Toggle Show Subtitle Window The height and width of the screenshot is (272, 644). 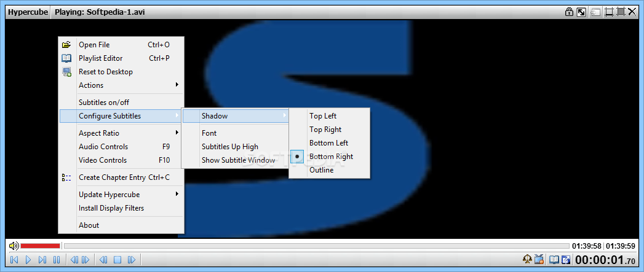click(235, 160)
